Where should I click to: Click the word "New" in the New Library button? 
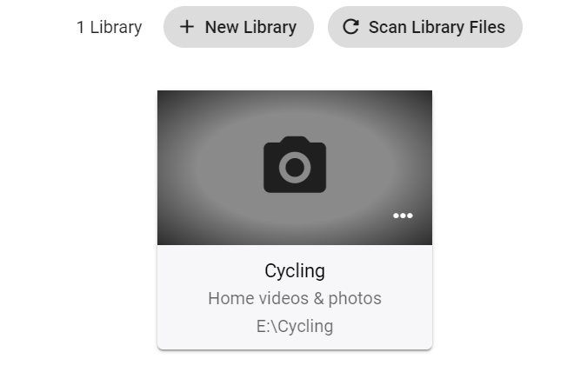(x=222, y=27)
